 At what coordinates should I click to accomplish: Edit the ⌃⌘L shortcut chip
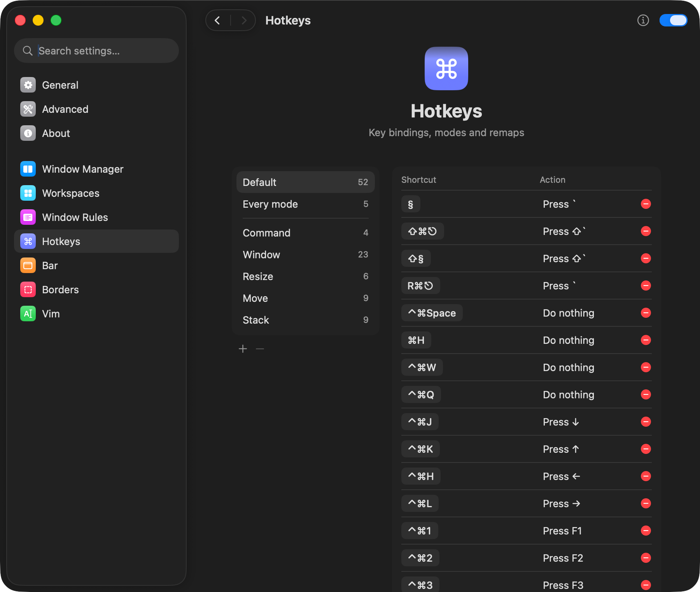pos(420,503)
